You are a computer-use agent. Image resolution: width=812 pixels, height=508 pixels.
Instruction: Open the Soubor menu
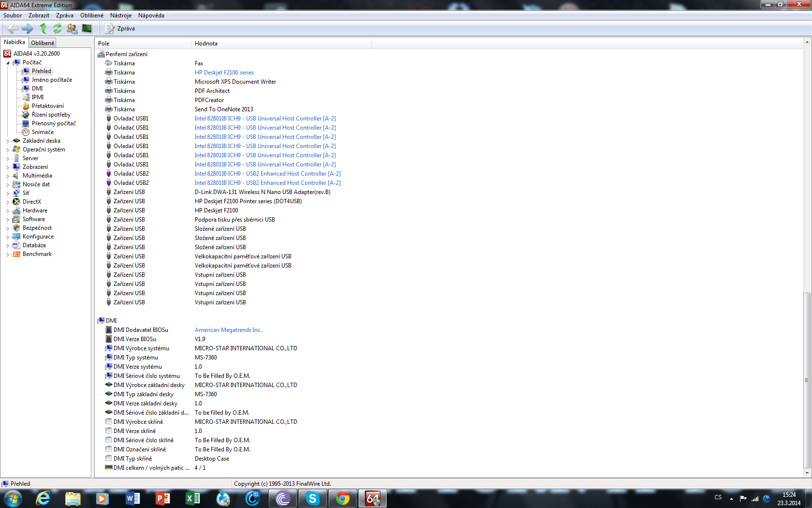click(13, 15)
